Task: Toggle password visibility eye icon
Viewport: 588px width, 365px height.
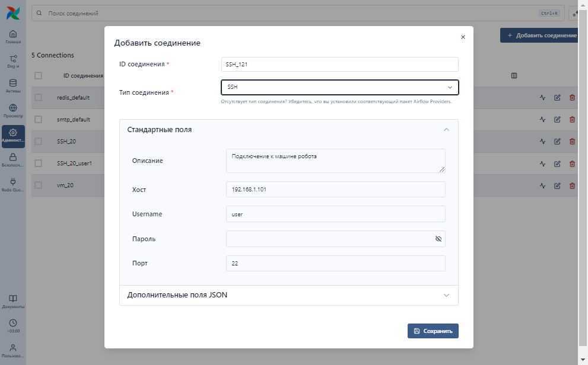Action: coord(438,239)
